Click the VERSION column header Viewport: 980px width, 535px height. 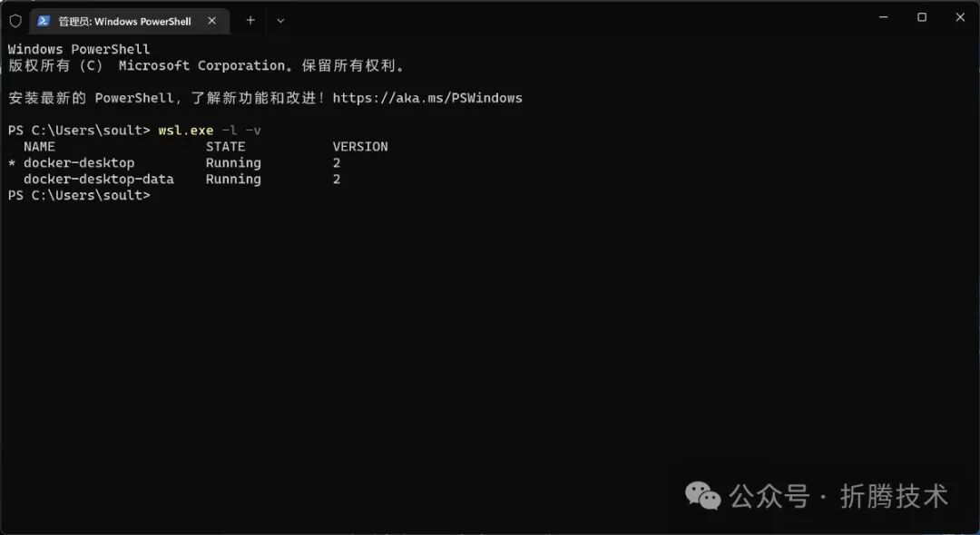pyautogui.click(x=360, y=147)
